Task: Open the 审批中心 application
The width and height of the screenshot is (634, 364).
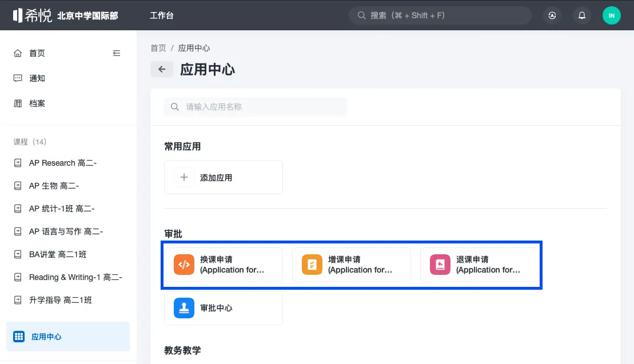Action: 224,308
